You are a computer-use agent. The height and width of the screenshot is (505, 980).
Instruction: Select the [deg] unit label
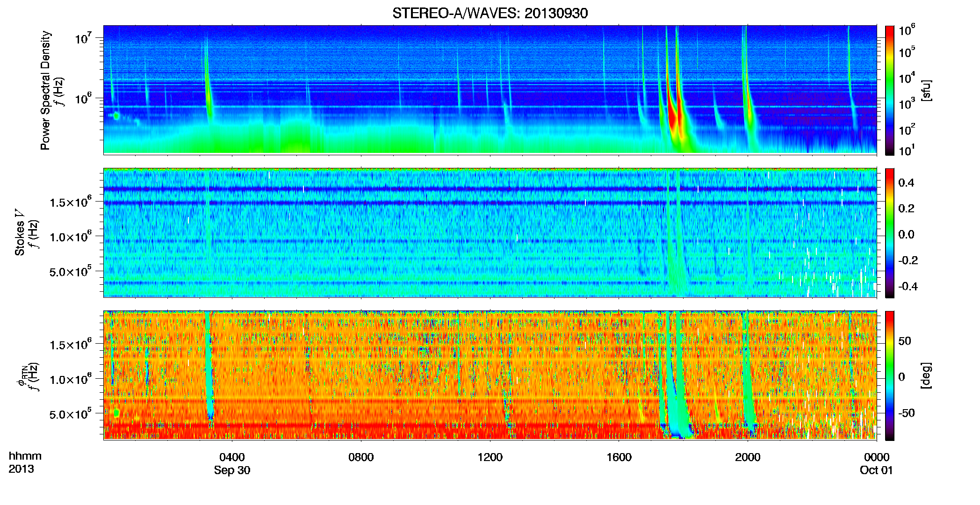[x=926, y=375]
